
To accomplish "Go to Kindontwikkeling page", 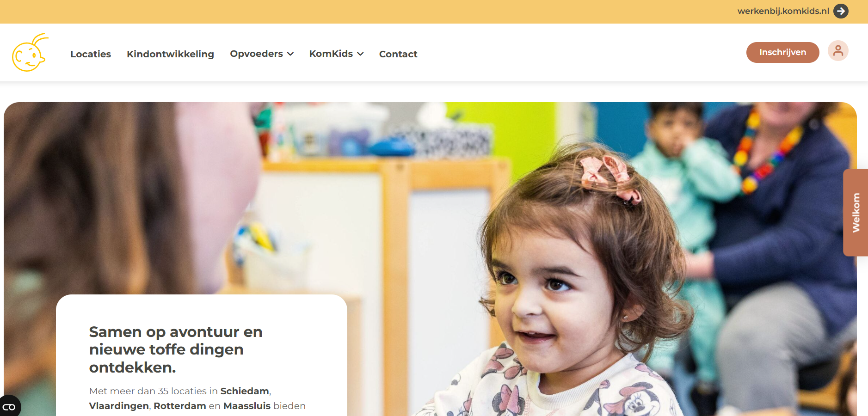I will point(170,54).
